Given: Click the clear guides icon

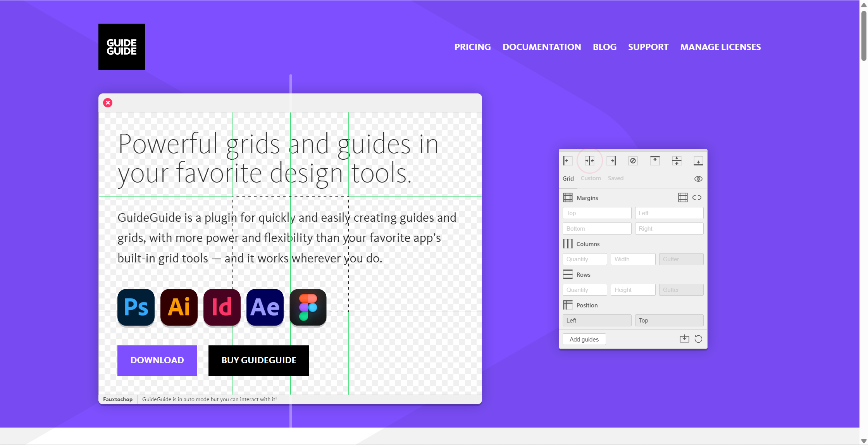Looking at the screenshot, I should [x=633, y=160].
